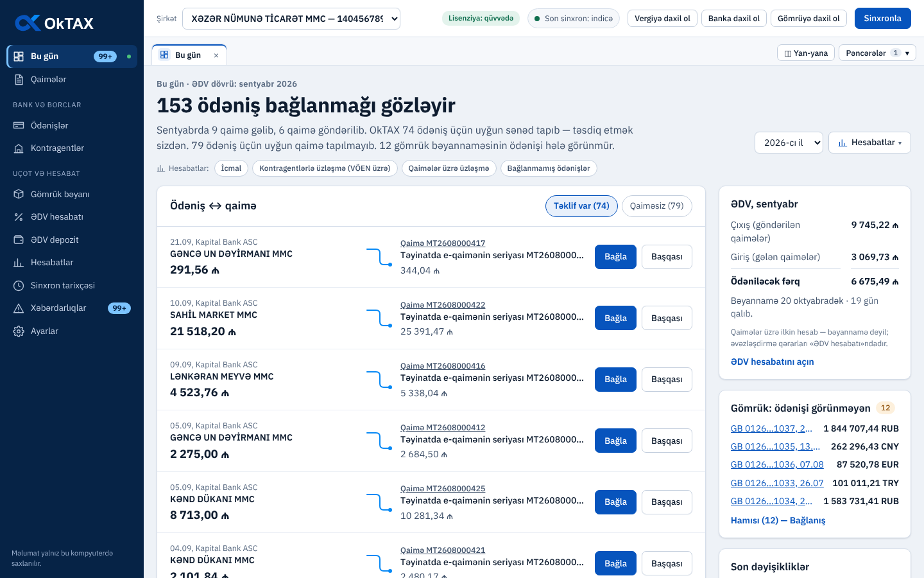Open invoice Qaimə MT2608000422
The width and height of the screenshot is (924, 578).
tap(443, 305)
